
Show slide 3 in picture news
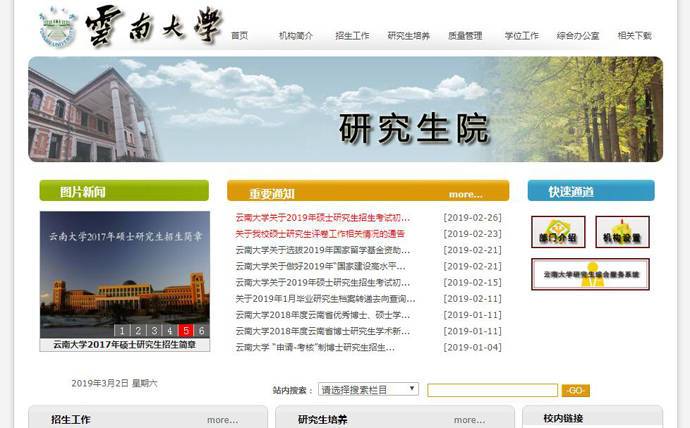tap(154, 330)
